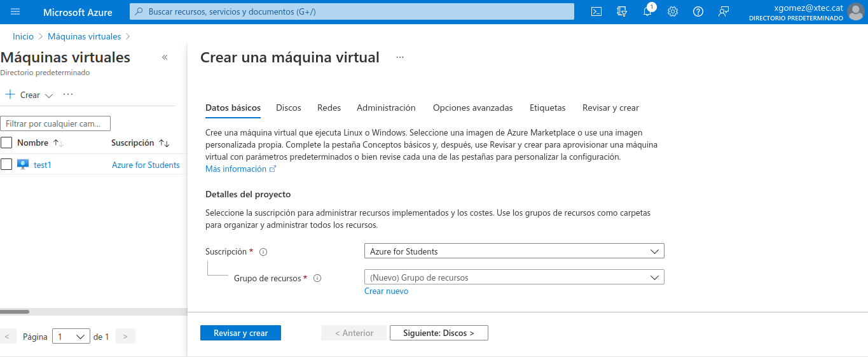Go to Inicio breadcrumb
Viewport: 868px width, 357px height.
pyautogui.click(x=24, y=36)
